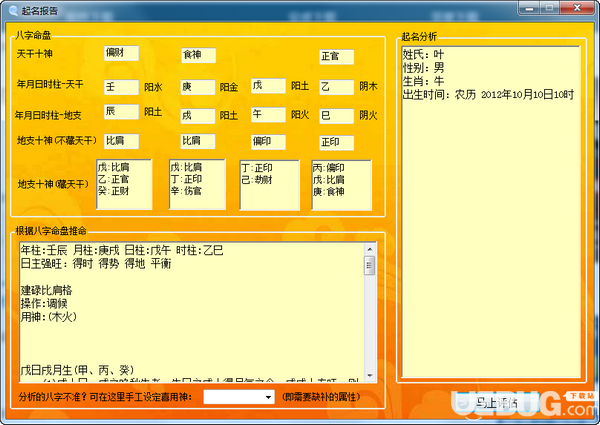Click the 生肖: 牛 line
The width and height of the screenshot is (600, 425).
coord(423,81)
